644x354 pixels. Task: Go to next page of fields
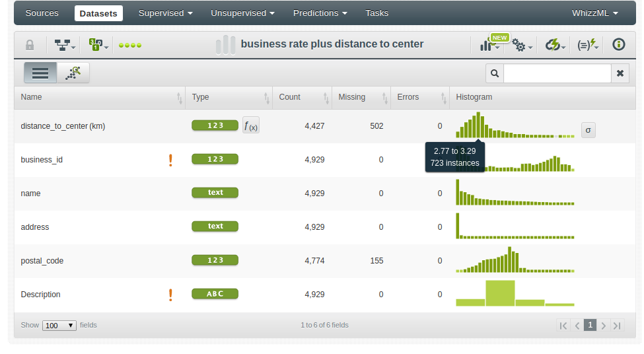click(x=604, y=325)
